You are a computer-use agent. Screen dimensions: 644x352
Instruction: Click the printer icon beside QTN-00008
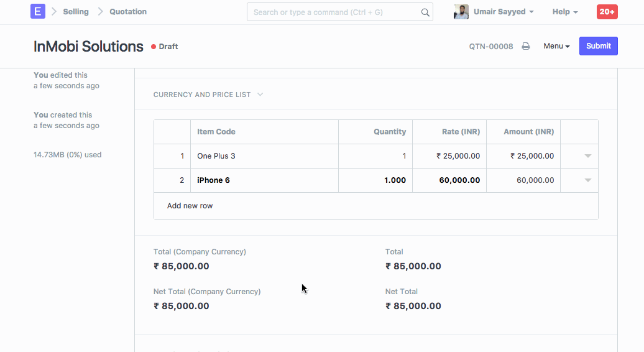(x=526, y=46)
